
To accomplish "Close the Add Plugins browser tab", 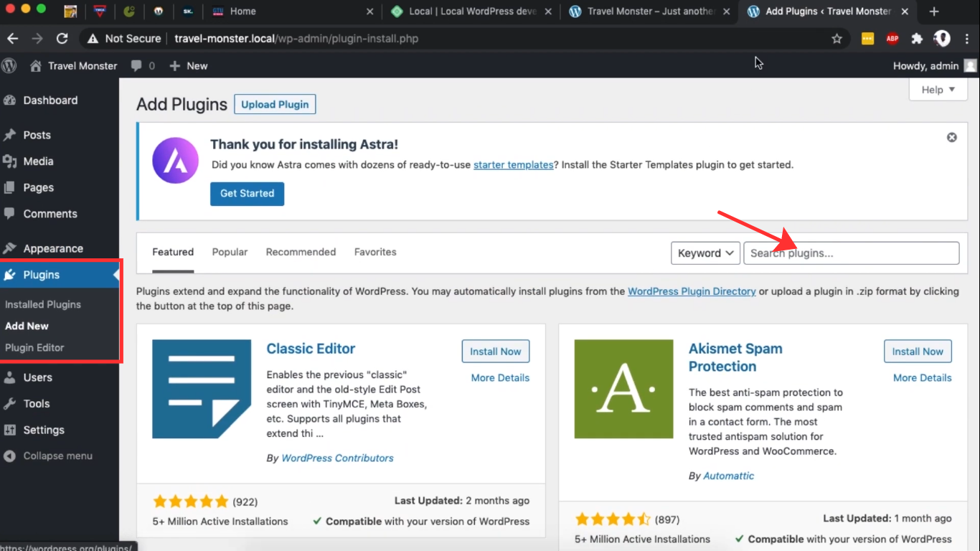I will click(905, 11).
